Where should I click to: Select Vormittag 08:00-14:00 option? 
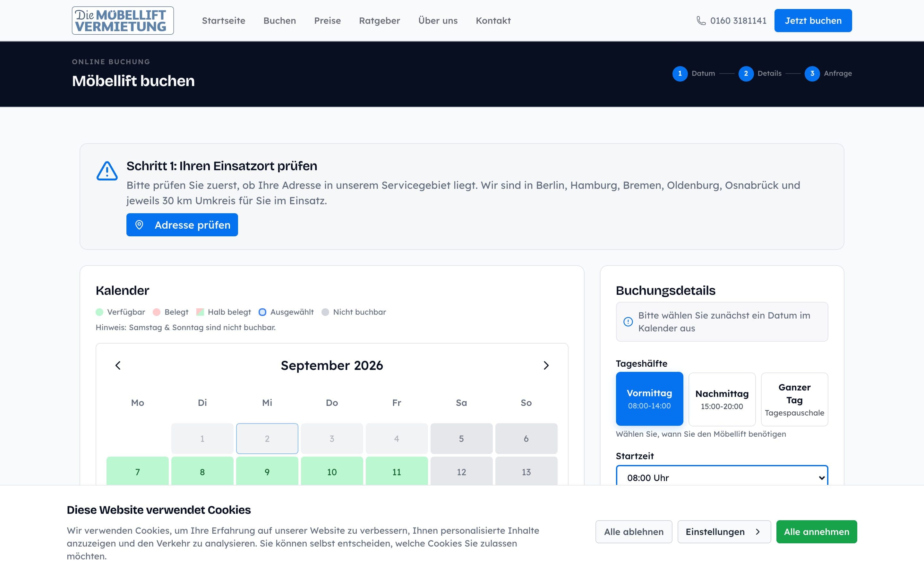649,399
